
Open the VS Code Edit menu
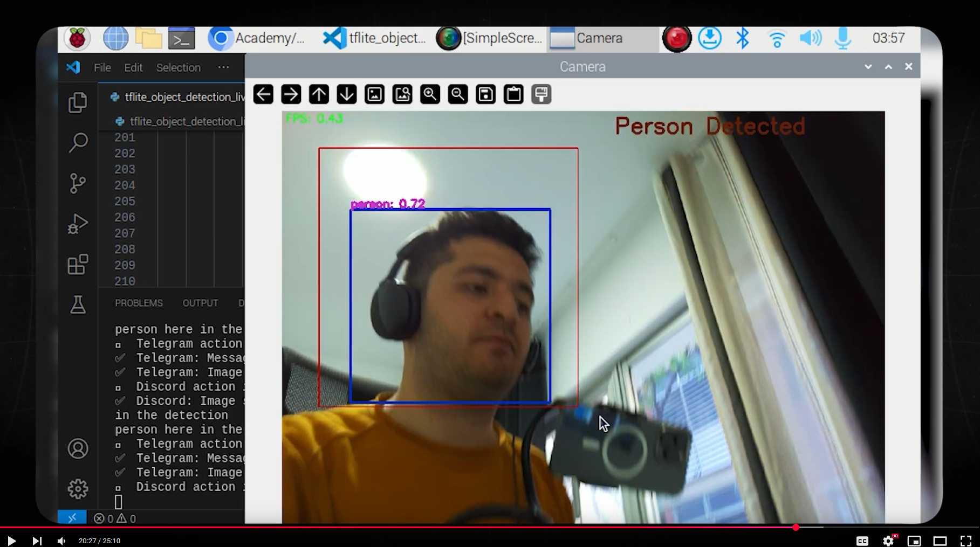133,67
